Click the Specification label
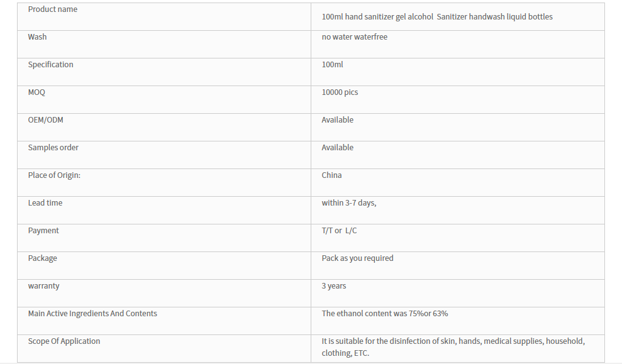 click(x=50, y=65)
